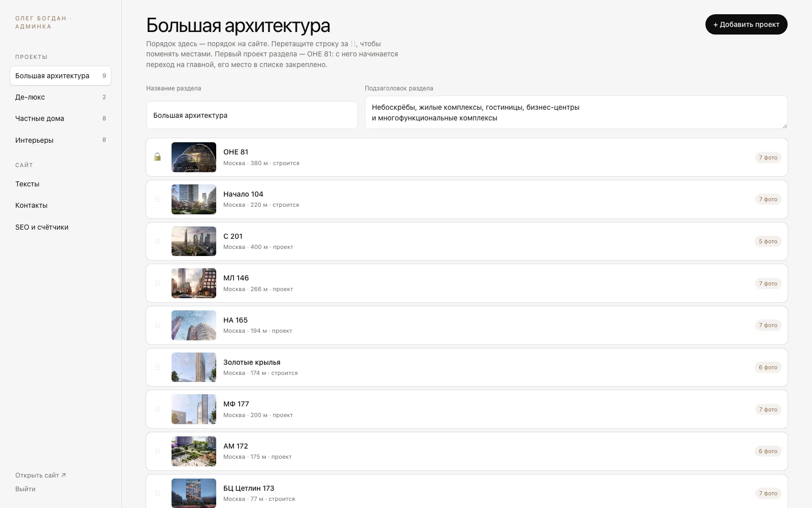The image size is (812, 508).
Task: Click the drag handle of С 201 row
Action: tap(157, 241)
